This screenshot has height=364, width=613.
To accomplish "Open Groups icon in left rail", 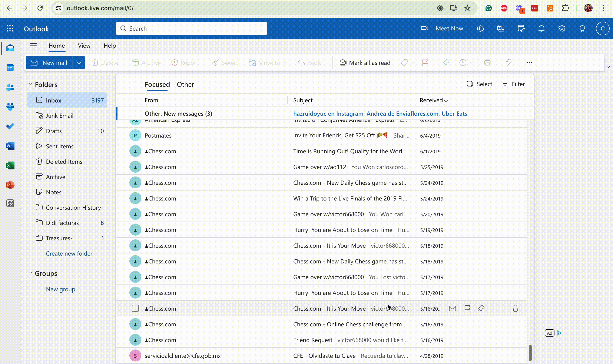I will coord(10,107).
